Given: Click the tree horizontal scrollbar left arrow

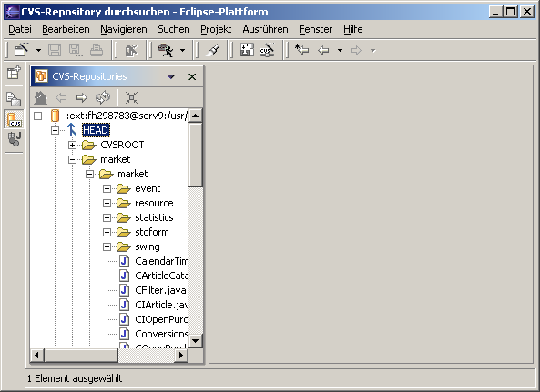Looking at the screenshot, I should click(37, 356).
